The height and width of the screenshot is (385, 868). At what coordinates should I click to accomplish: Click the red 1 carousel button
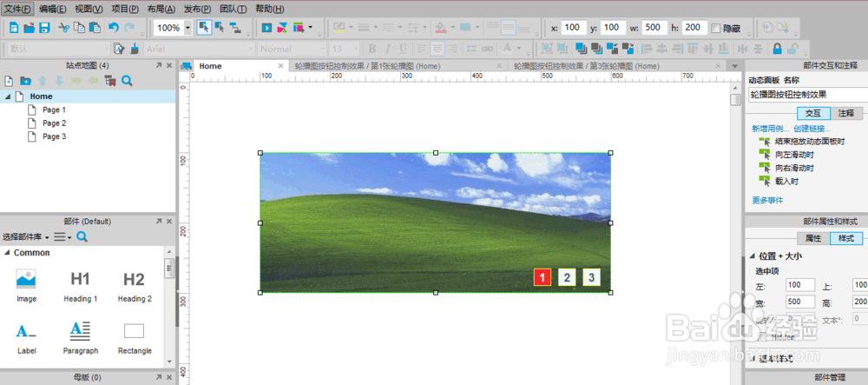[542, 277]
